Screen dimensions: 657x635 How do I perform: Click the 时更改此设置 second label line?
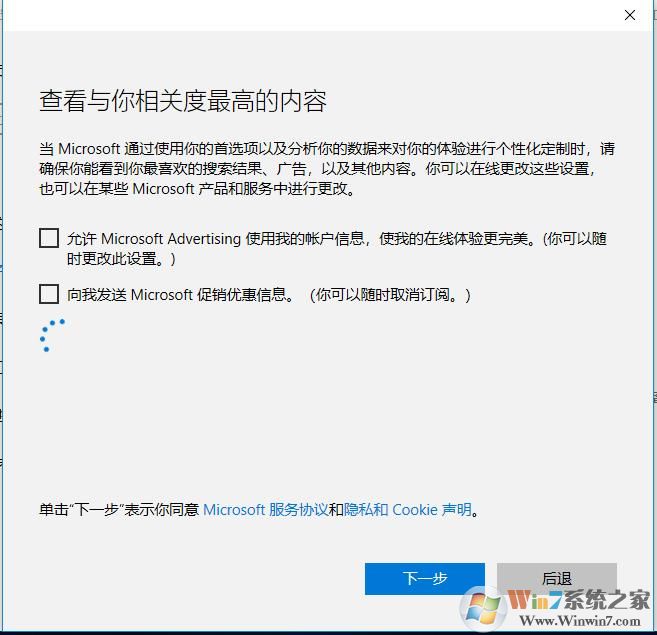point(121,259)
